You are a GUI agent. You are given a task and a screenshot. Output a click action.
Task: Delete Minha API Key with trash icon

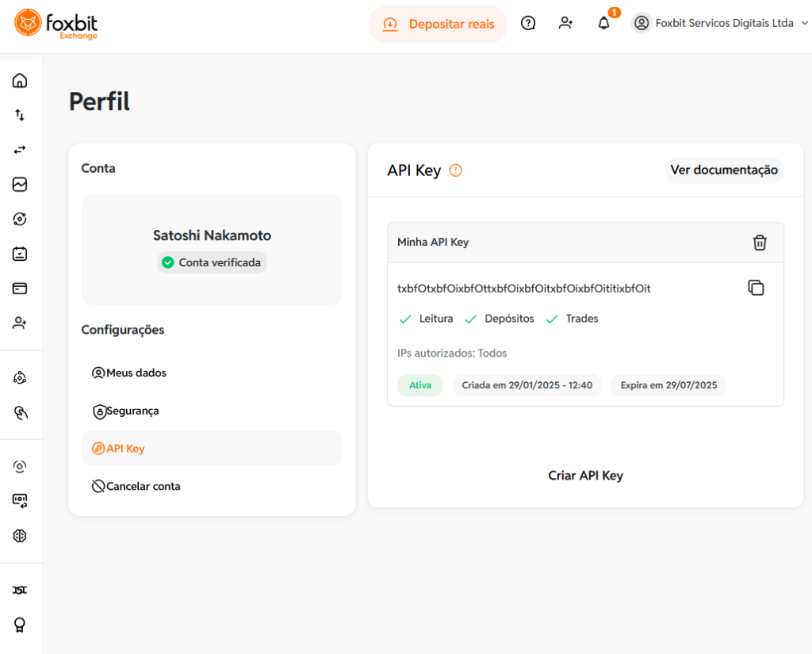(x=760, y=243)
